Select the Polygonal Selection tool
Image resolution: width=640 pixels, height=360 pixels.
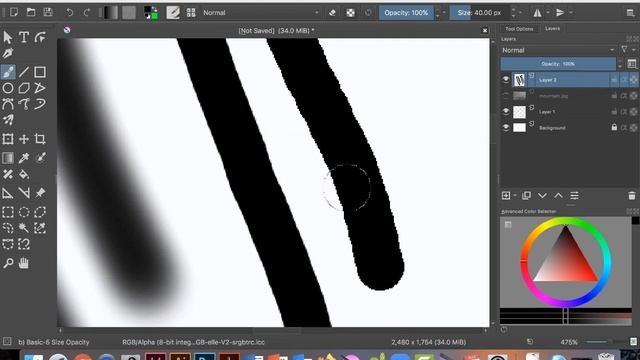[40, 212]
